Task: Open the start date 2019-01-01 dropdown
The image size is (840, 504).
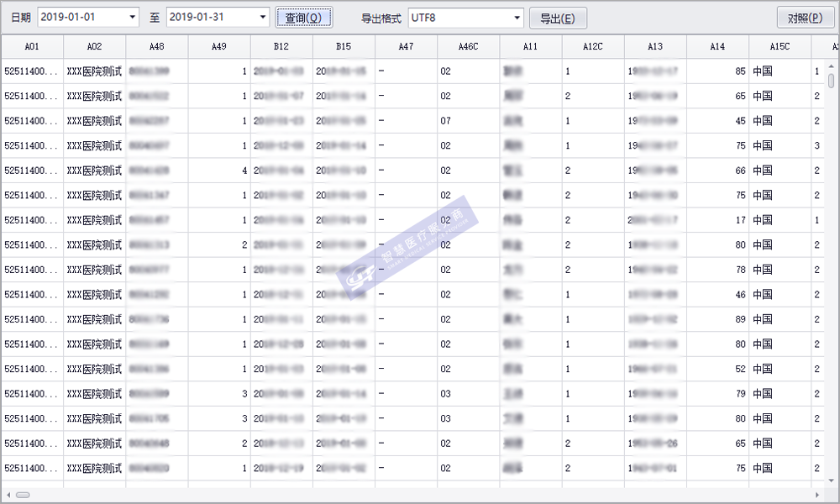Action: [x=133, y=18]
